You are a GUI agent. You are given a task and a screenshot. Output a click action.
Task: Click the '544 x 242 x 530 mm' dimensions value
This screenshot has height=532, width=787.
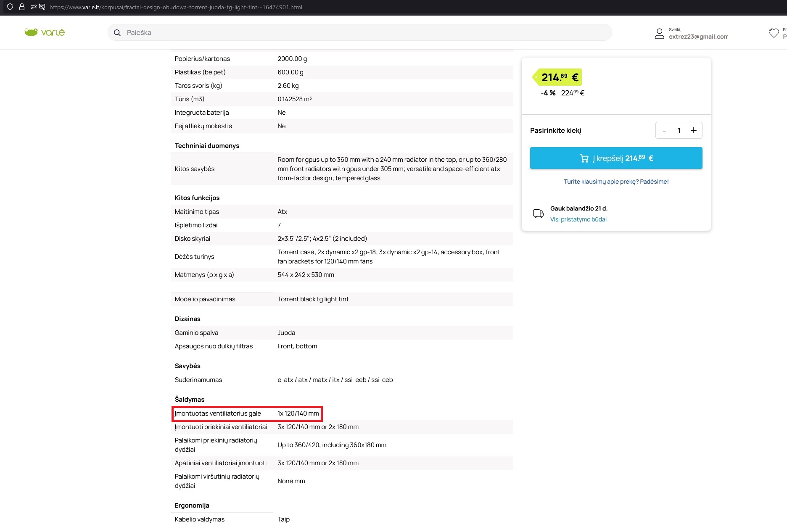[306, 275]
